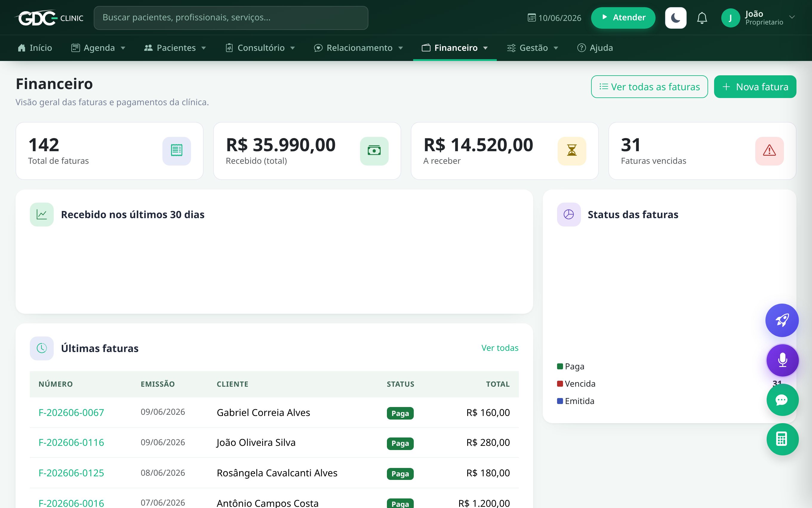Screen dimensions: 812x508
Task: Click client name Gabriel Correia Alves
Action: pyautogui.click(x=263, y=413)
